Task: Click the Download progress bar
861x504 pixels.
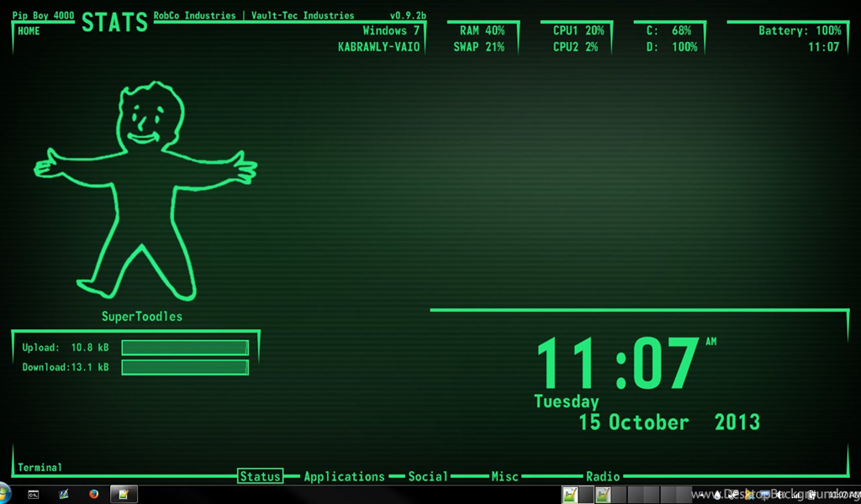Action: coord(185,367)
